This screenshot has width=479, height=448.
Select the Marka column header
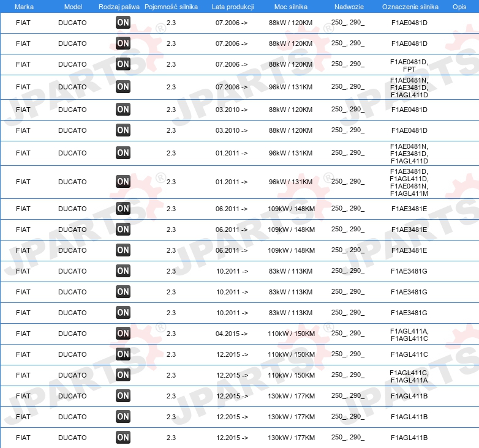[24, 7]
